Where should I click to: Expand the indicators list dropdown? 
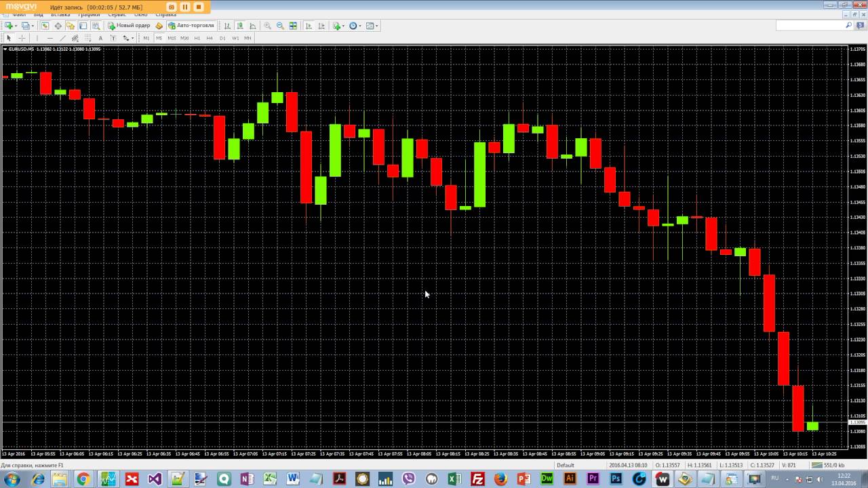click(x=344, y=26)
